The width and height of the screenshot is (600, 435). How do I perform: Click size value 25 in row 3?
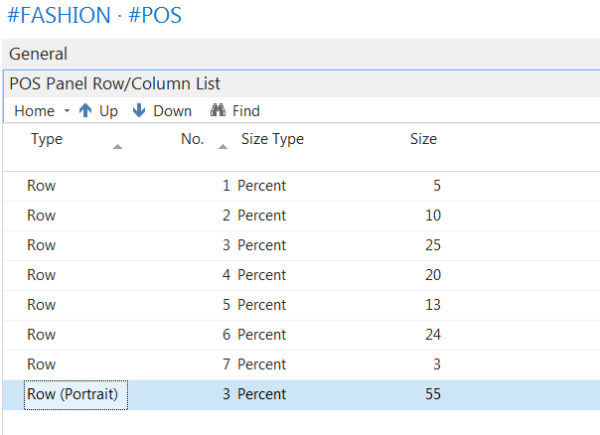432,245
